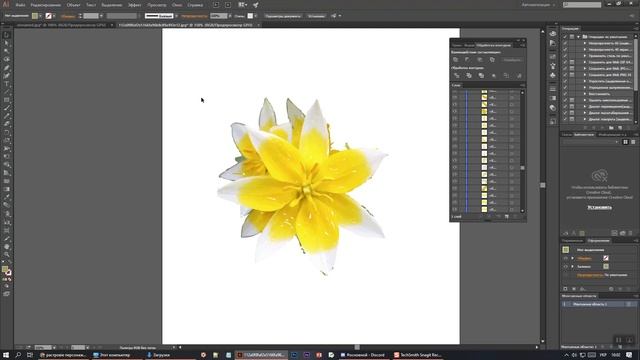Toggle the checkbox for action 'Восстановить'
640x360 pixels.
tap(565, 93)
